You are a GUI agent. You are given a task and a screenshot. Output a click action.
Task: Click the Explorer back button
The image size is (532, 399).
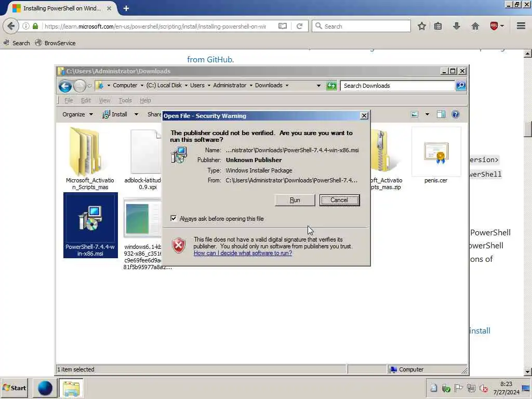coord(65,86)
